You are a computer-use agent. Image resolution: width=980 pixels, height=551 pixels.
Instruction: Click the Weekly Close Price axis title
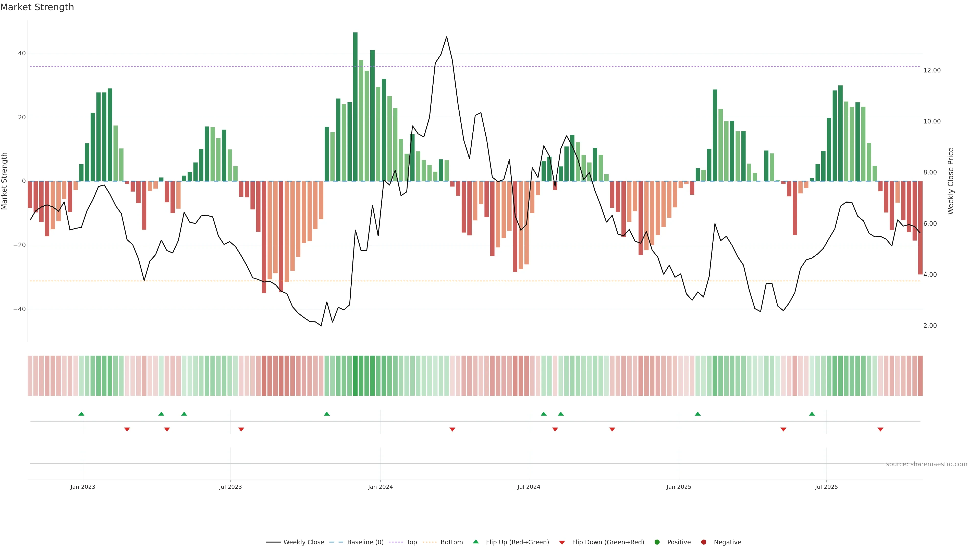(x=951, y=181)
